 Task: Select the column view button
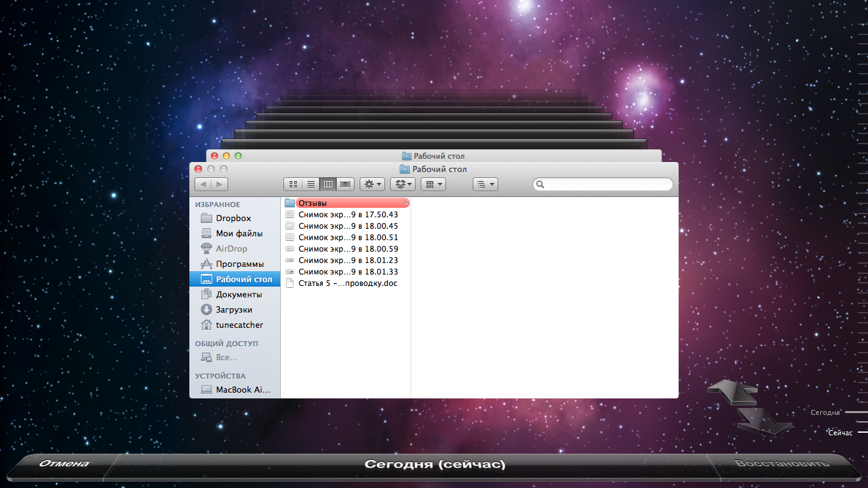coord(328,184)
